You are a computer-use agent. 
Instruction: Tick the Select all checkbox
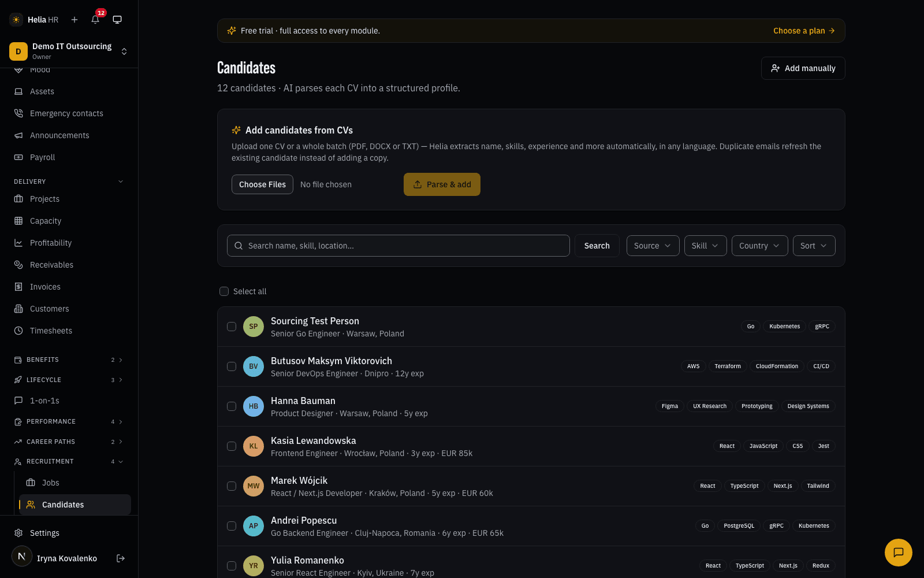(x=224, y=291)
